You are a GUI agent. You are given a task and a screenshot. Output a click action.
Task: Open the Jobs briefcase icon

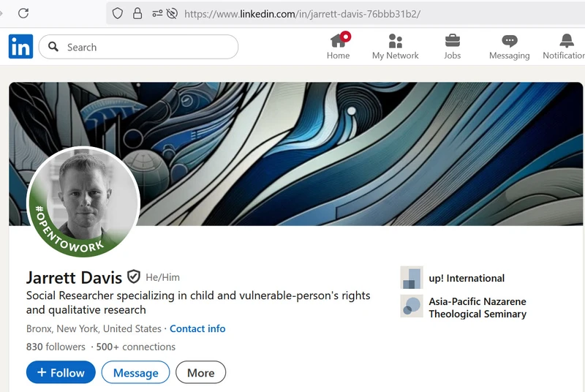(x=453, y=41)
